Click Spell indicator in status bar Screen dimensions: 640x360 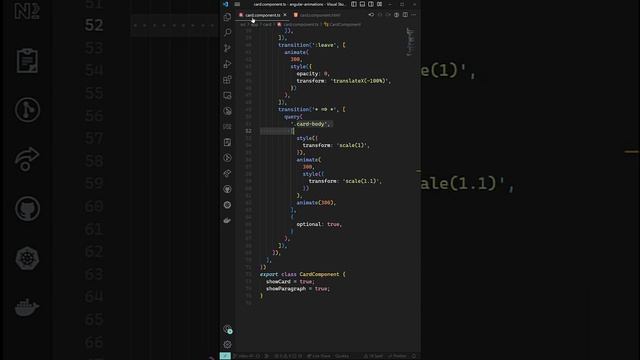click(x=373, y=356)
